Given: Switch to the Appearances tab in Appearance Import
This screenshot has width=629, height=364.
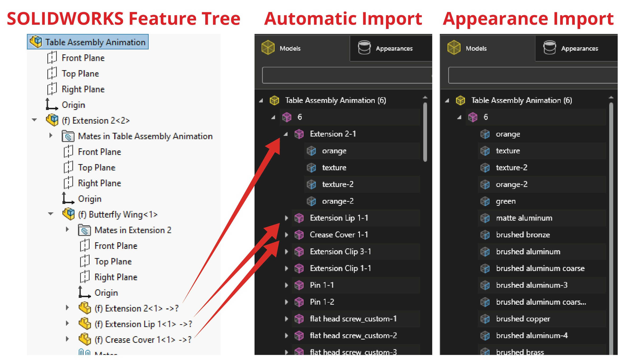Looking at the screenshot, I should tap(580, 48).
